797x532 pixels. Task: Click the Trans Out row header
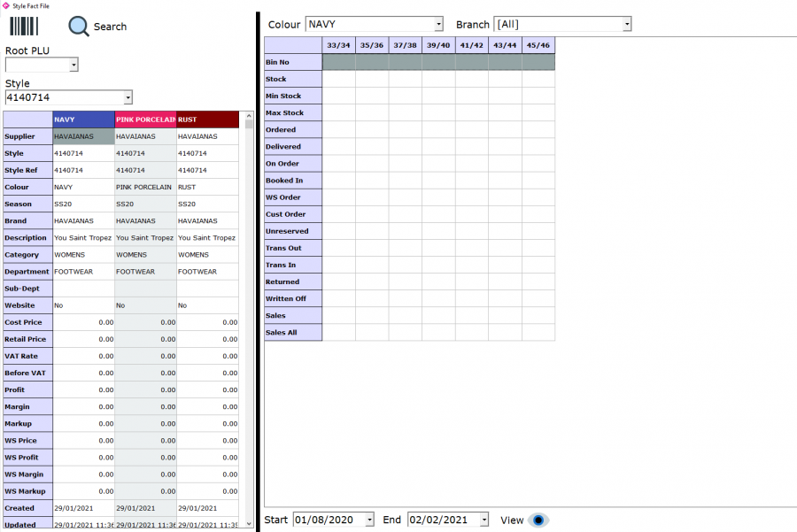point(293,248)
